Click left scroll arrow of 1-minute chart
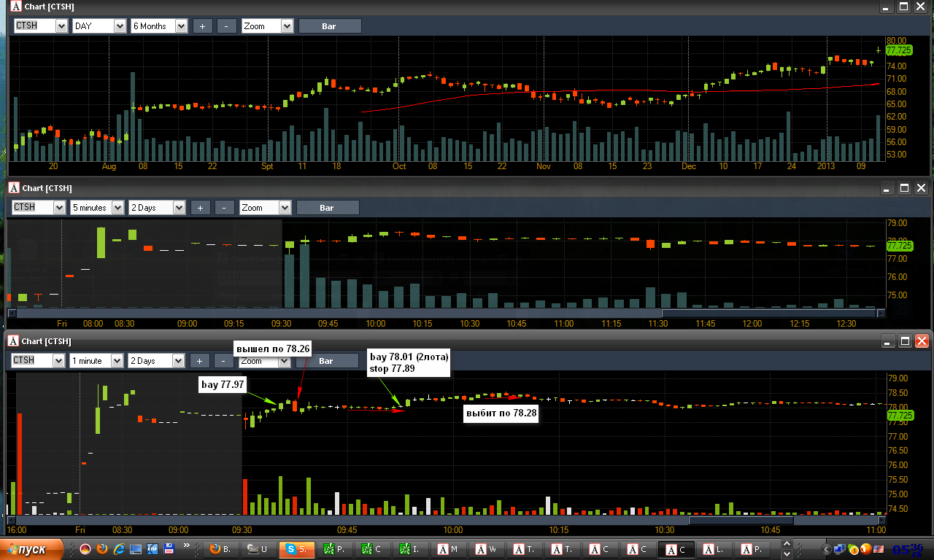934x560 pixels. tap(11, 520)
